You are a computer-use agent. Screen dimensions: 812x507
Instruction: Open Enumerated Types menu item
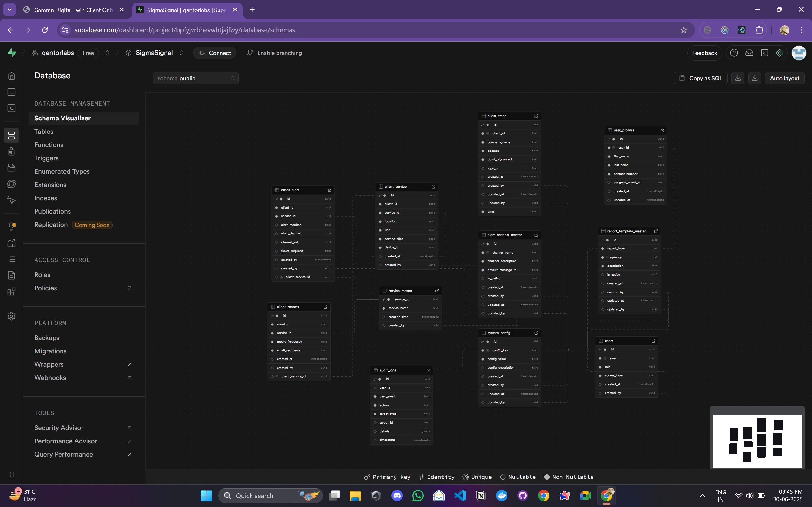coord(62,171)
